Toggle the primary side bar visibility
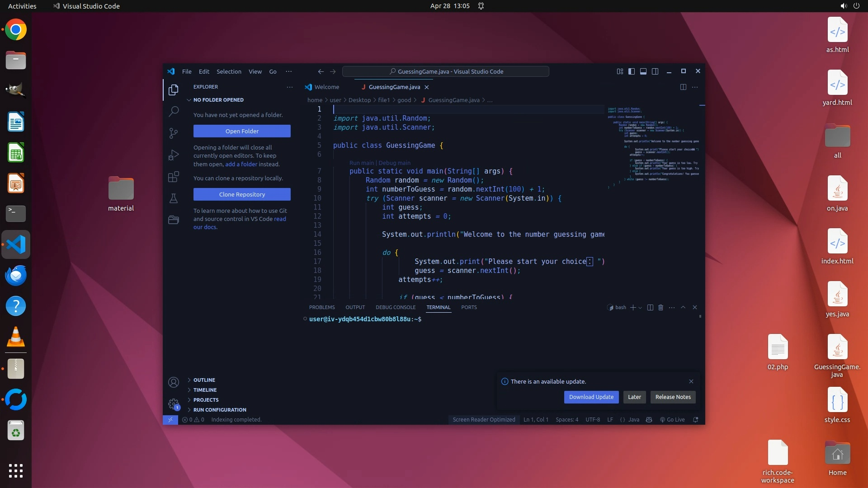 (632, 71)
